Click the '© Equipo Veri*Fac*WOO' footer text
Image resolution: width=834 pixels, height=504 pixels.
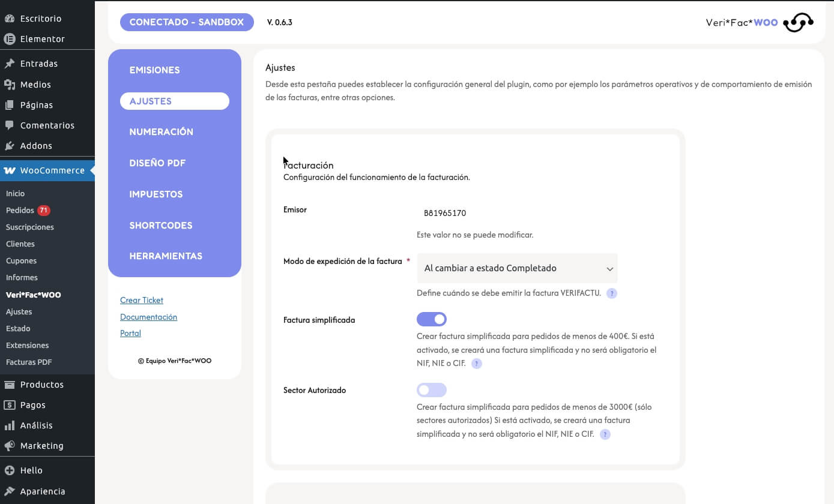(175, 361)
